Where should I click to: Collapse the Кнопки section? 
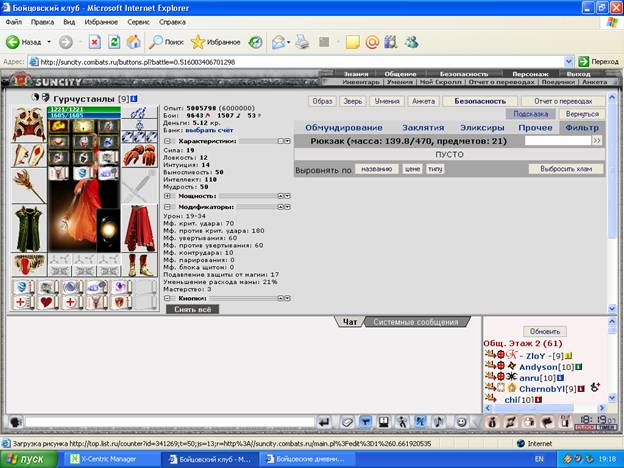pos(168,298)
